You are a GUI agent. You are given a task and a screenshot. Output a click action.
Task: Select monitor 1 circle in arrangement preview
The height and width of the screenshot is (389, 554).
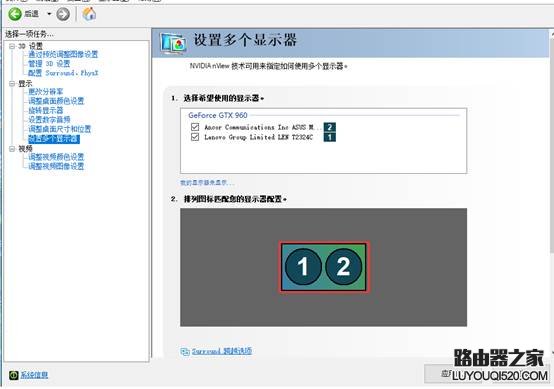coord(303,266)
